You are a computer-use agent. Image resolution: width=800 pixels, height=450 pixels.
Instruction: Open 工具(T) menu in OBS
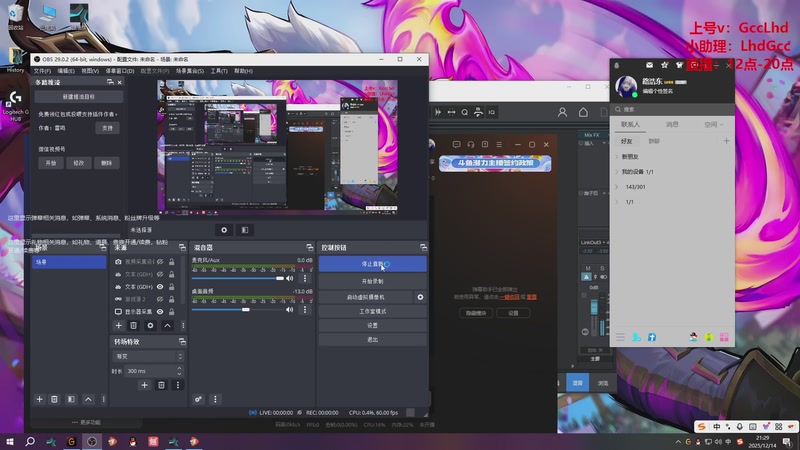tap(219, 71)
